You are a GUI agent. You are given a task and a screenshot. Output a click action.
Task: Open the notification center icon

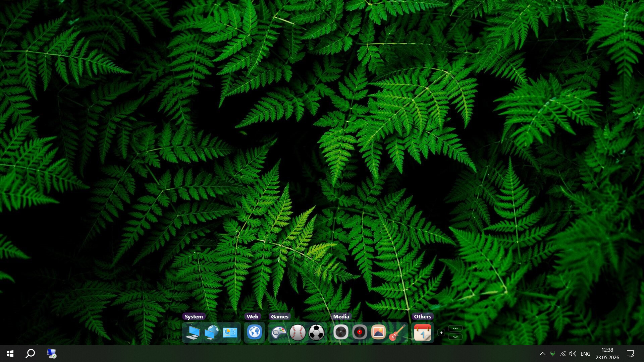click(x=630, y=354)
